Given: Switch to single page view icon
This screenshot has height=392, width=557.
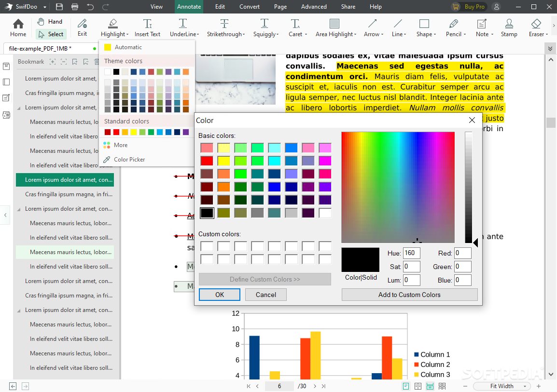Looking at the screenshot, I should [x=406, y=386].
